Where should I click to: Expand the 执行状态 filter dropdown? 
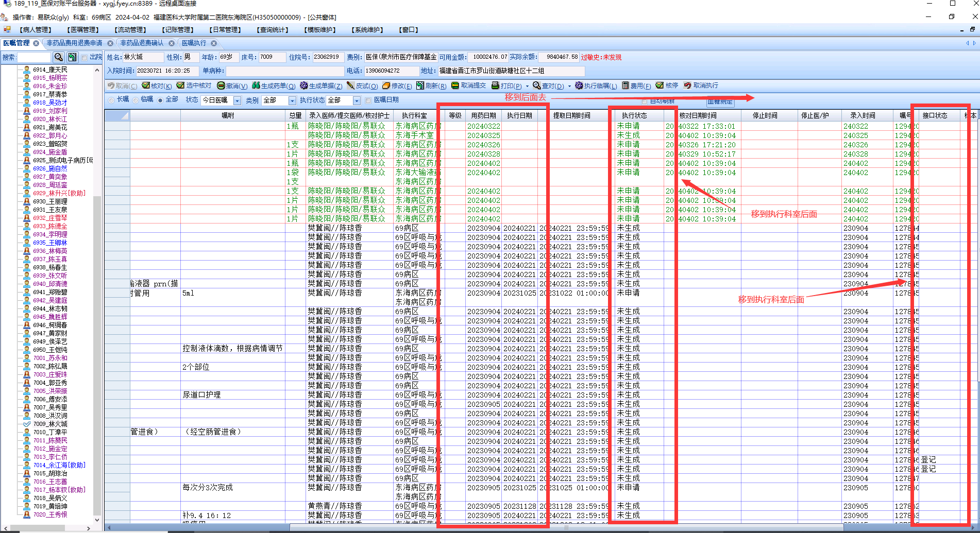point(357,100)
